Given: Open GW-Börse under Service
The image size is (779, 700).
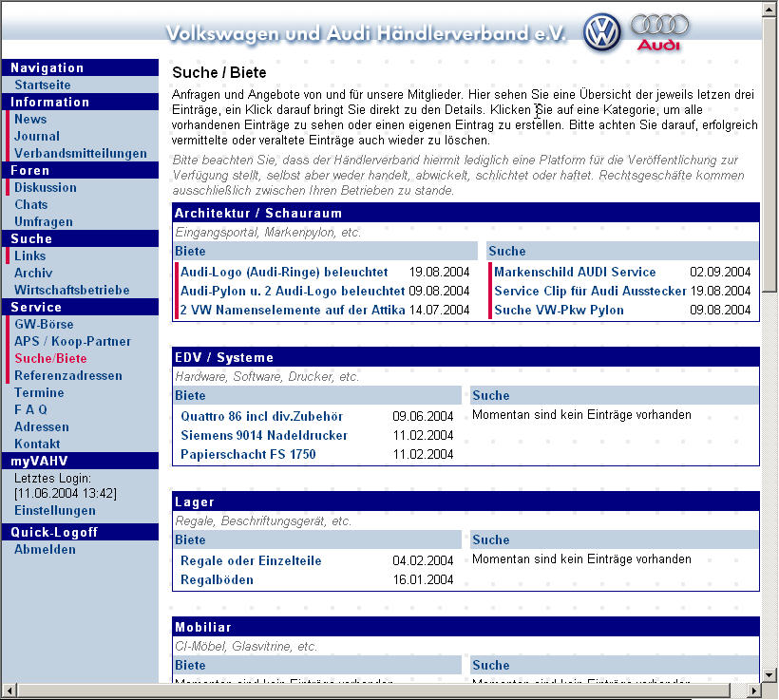Looking at the screenshot, I should pos(44,324).
